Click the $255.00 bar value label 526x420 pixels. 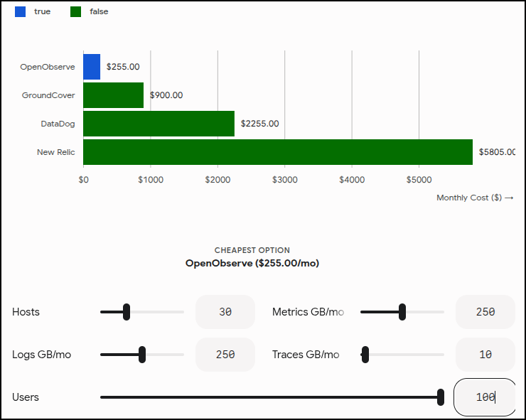click(x=123, y=67)
